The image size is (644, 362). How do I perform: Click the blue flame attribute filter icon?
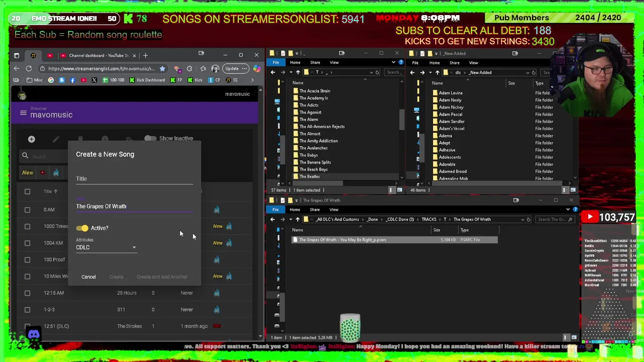(x=56, y=172)
